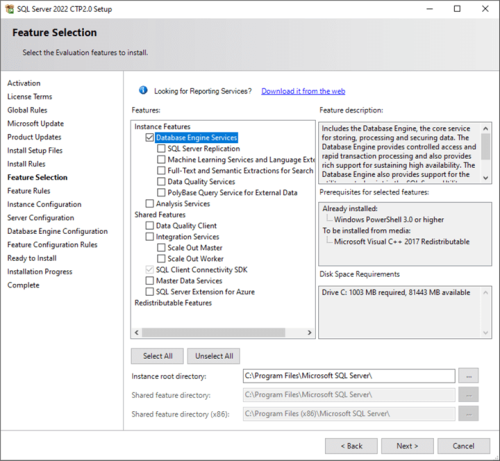Browse for the Instance root directory
This screenshot has width=500, height=461.
(469, 376)
